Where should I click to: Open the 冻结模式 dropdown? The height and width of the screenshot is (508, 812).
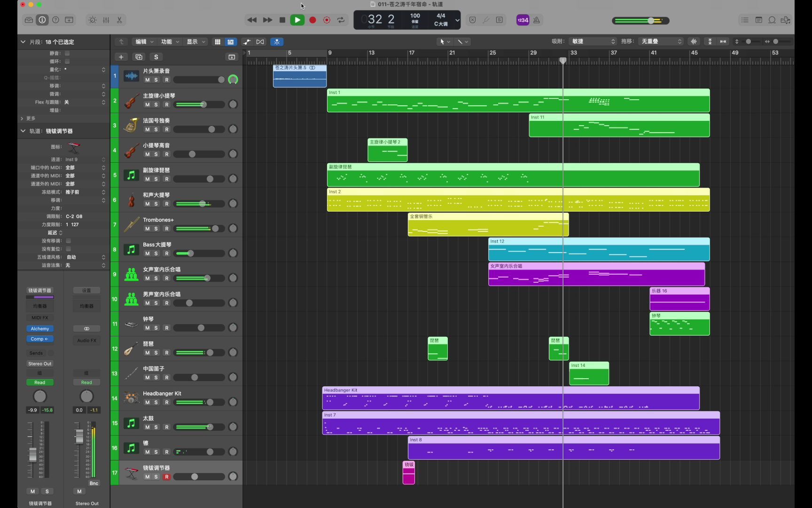tap(85, 192)
